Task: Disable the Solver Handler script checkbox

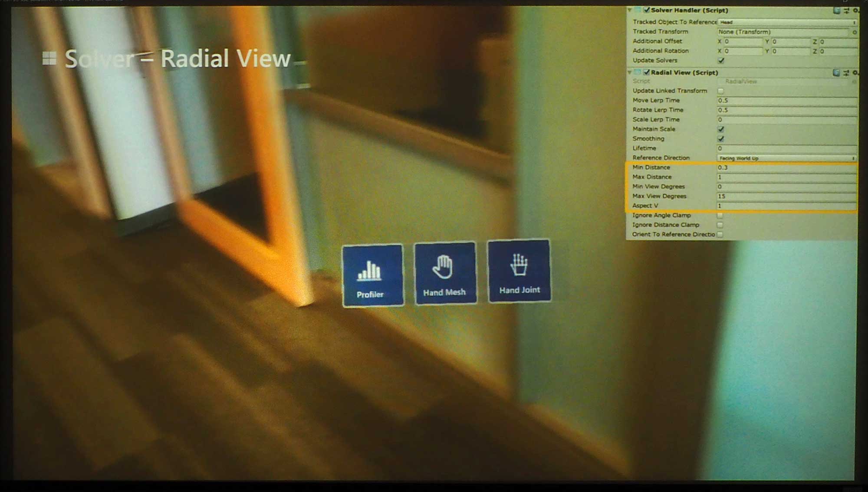Action: (647, 10)
